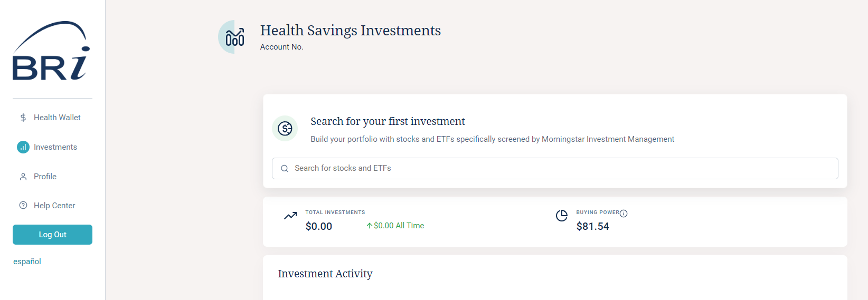The image size is (868, 300).
Task: Click the Buying Power pie chart icon
Action: click(562, 216)
